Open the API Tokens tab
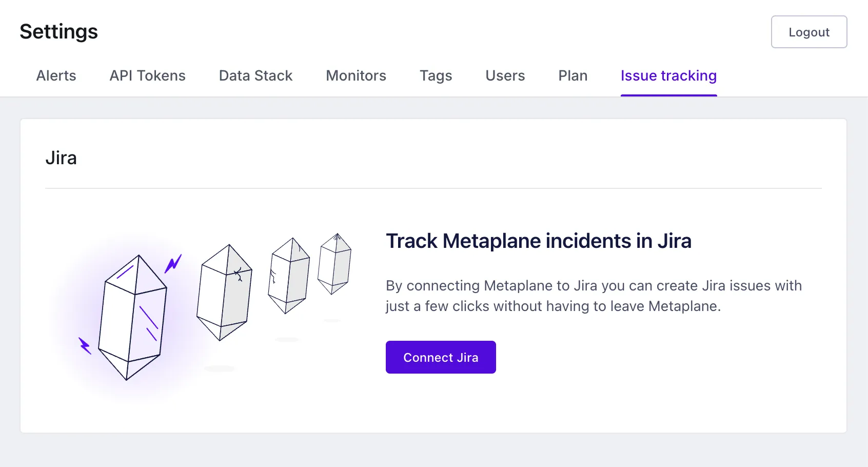Screen dimensions: 868x467 click(147, 75)
